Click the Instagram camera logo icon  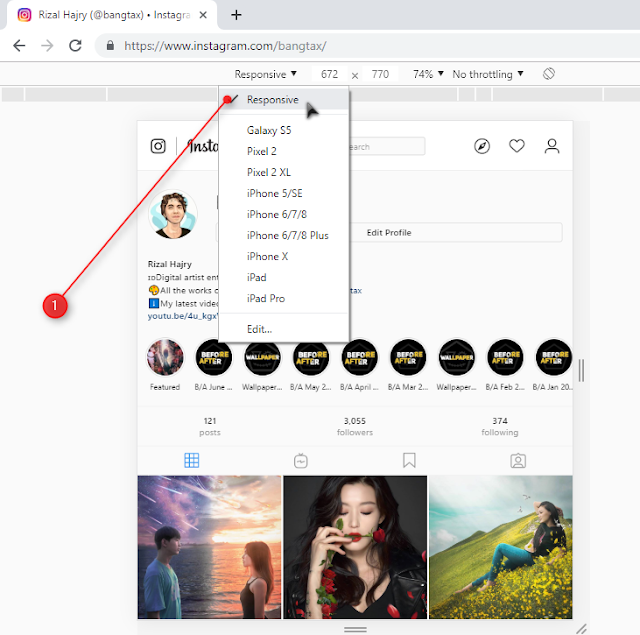click(158, 146)
